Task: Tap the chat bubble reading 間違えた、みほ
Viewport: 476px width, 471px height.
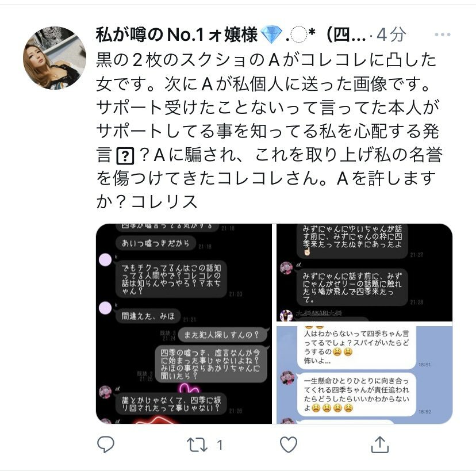Action: (148, 316)
